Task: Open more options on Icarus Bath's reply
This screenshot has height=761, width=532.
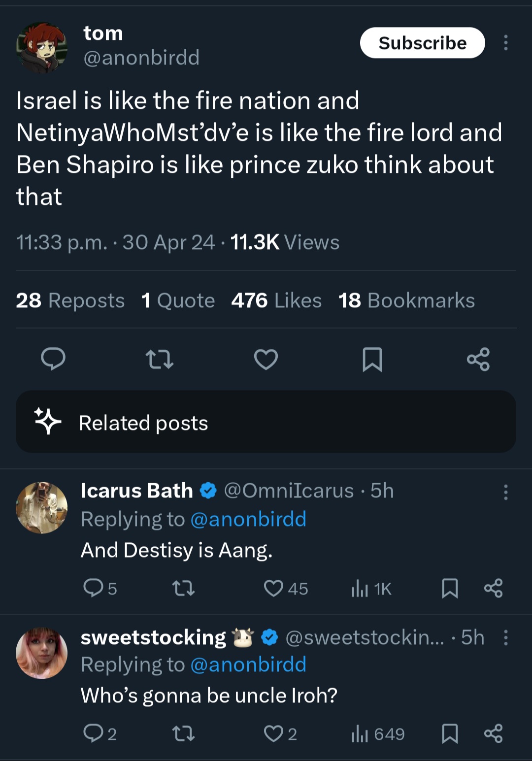Action: [x=506, y=492]
